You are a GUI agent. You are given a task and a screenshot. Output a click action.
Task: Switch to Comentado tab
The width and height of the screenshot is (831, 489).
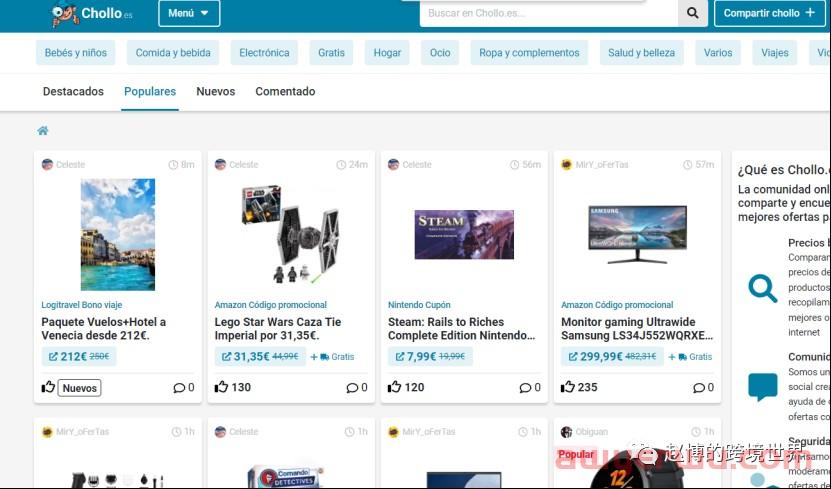click(x=285, y=91)
